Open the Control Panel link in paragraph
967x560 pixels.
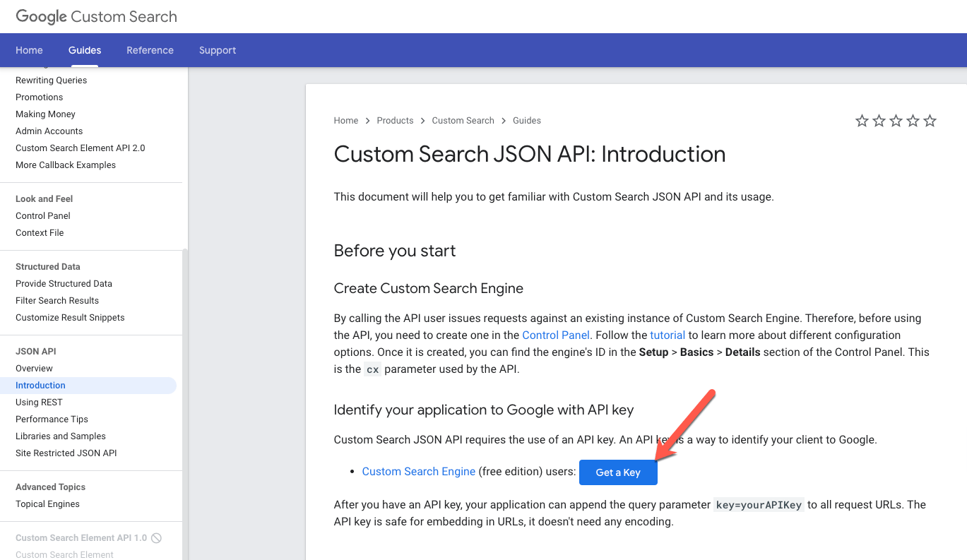point(556,335)
